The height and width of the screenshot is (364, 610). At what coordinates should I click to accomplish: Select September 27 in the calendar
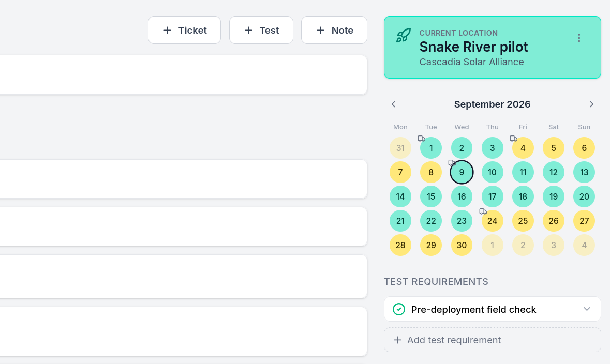click(584, 221)
